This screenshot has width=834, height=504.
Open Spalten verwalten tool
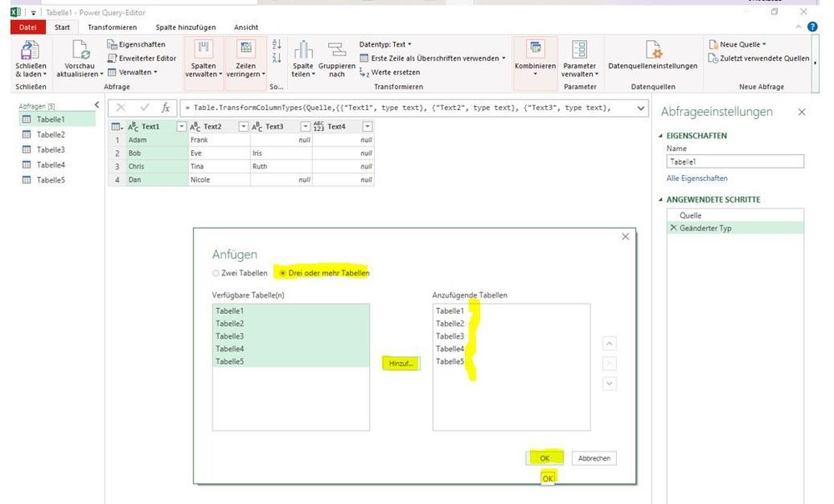point(203,58)
